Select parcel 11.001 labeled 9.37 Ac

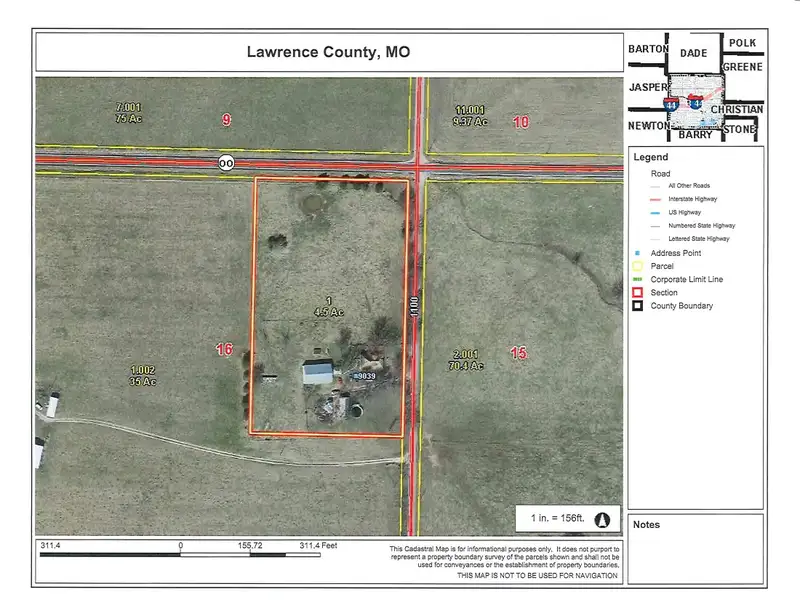[x=469, y=116]
